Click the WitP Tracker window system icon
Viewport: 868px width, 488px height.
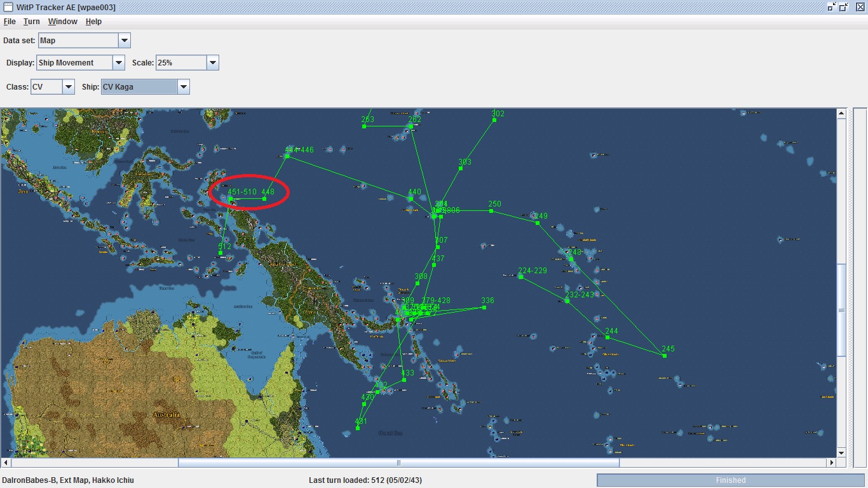(x=8, y=7)
